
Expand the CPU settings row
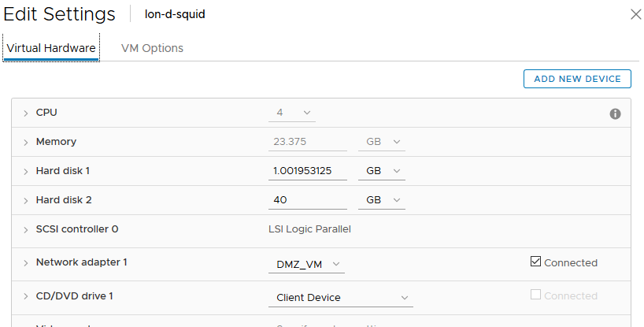[x=26, y=113]
